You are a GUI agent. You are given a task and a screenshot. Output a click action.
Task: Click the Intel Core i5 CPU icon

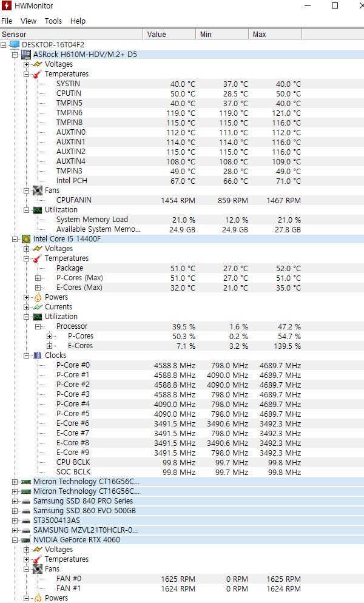tap(25, 239)
